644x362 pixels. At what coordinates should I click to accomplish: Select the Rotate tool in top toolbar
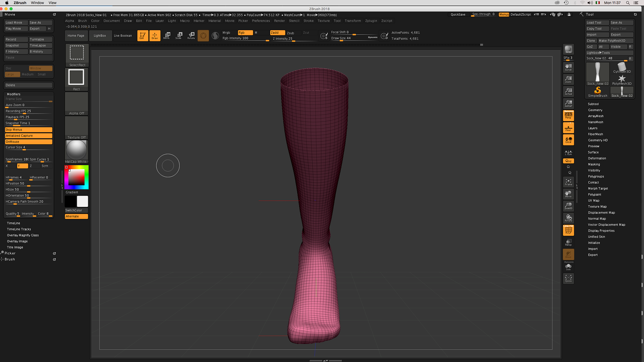point(191,36)
